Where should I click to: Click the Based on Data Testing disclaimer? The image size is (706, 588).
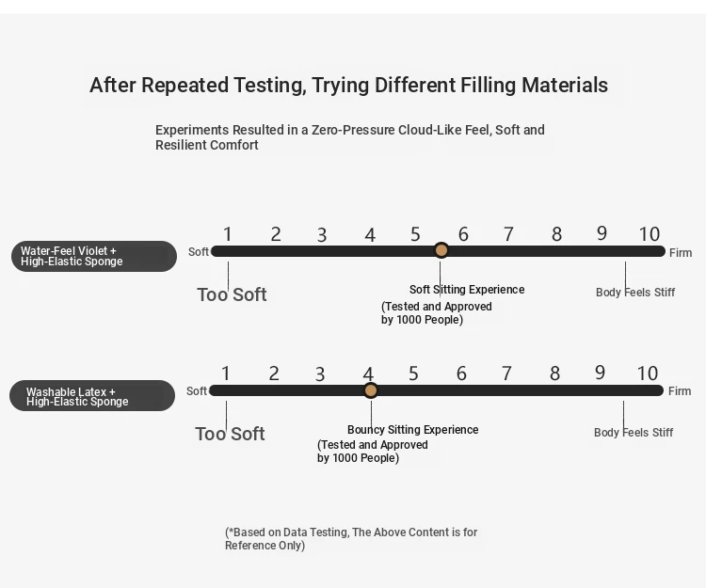pos(351,538)
